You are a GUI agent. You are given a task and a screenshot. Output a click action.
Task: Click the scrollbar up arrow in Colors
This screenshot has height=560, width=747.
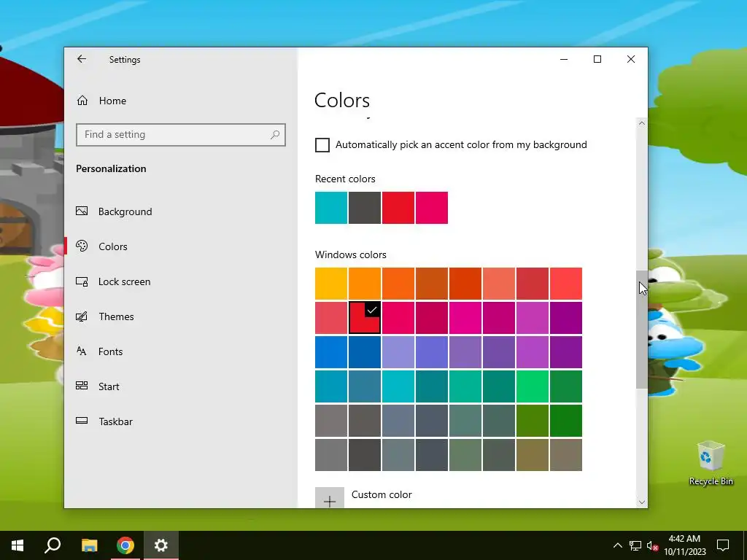(642, 122)
